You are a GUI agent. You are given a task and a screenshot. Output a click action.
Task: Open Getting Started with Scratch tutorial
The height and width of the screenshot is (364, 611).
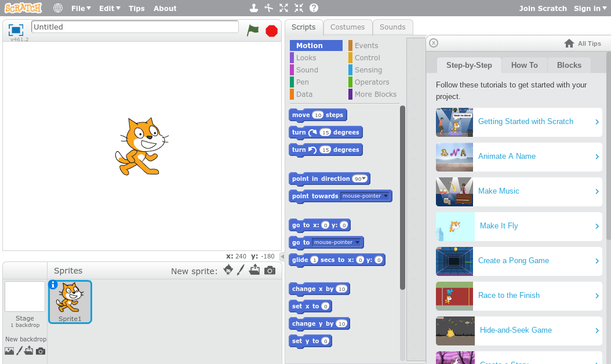(519, 122)
